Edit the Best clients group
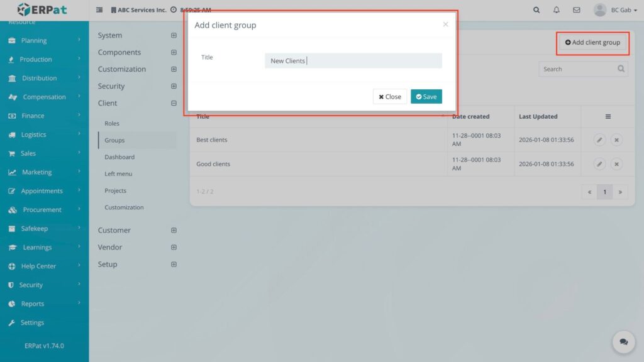Viewport: 644px width, 362px height. click(599, 140)
